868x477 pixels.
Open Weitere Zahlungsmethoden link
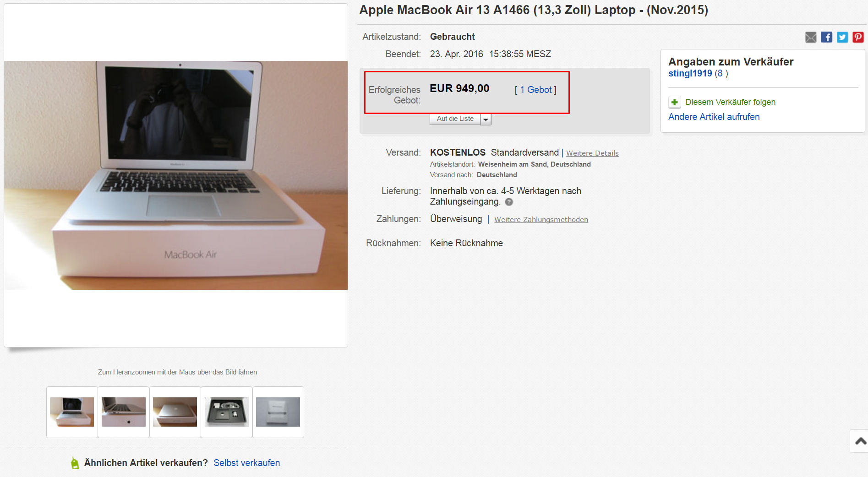pos(541,220)
